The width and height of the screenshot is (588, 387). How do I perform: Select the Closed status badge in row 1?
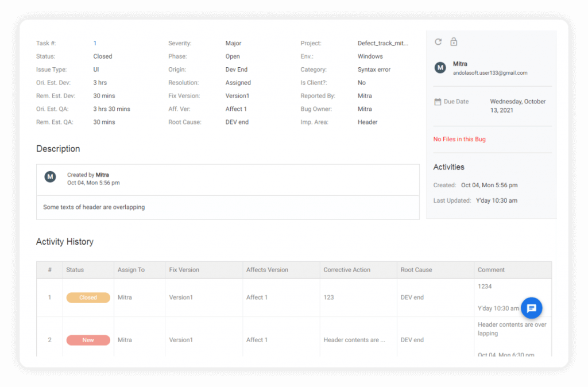[x=88, y=297]
